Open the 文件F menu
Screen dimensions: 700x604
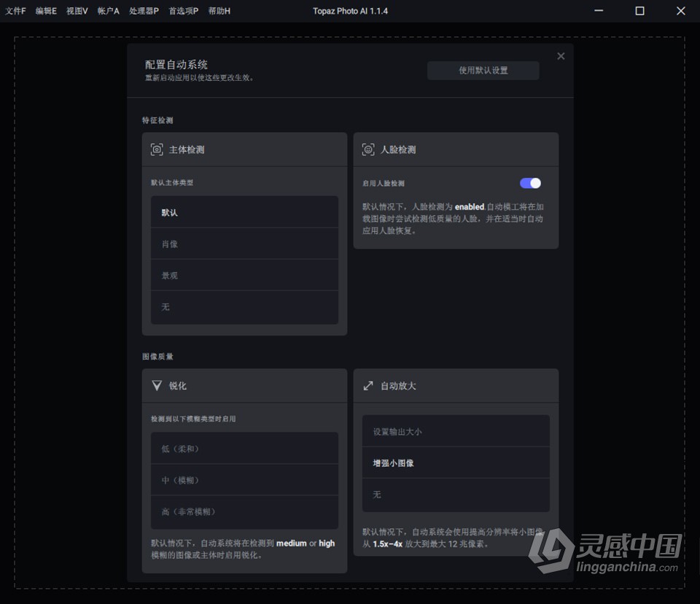[15, 11]
